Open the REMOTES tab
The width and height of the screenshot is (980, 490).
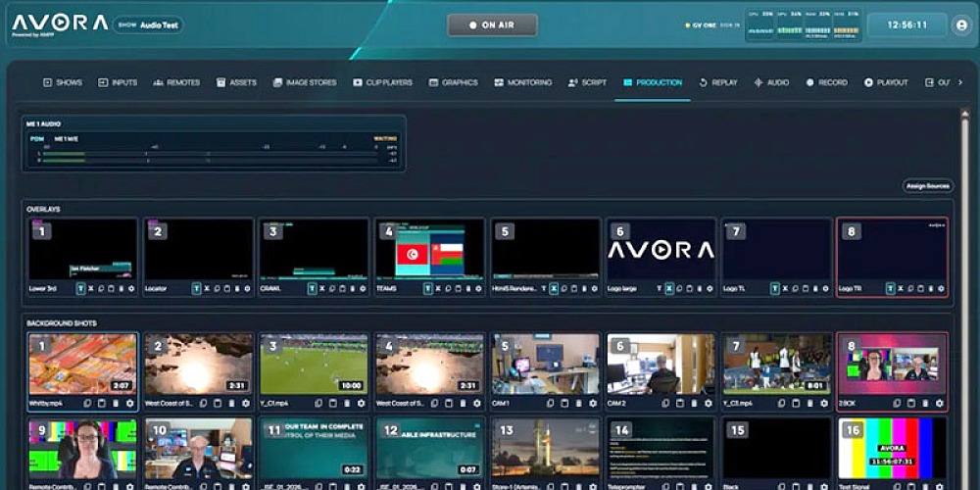click(176, 82)
